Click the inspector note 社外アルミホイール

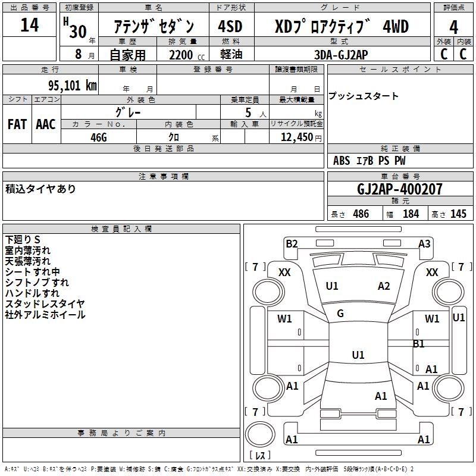click(x=45, y=315)
